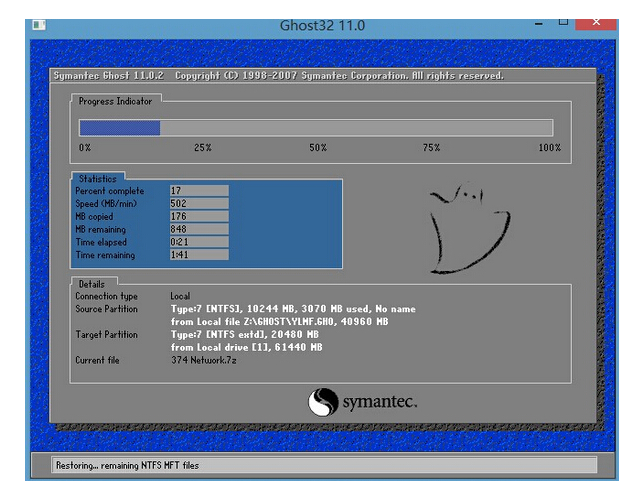Click the 'Source Partition' label
Image resolution: width=641 pixels, height=488 pixels.
pyautogui.click(x=106, y=309)
